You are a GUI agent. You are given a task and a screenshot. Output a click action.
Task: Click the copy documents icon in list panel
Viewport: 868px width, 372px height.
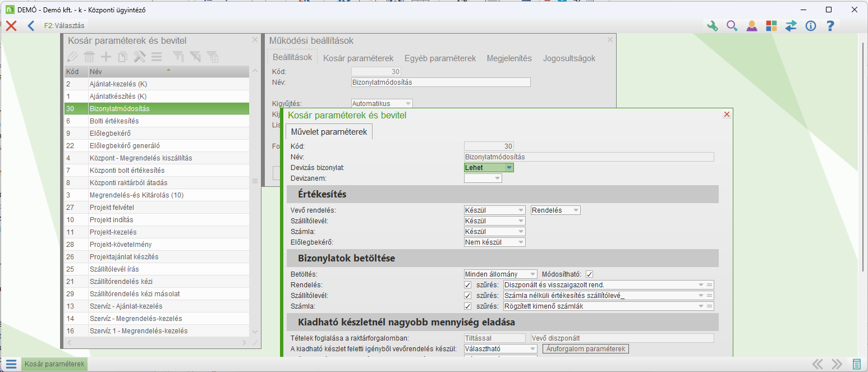tap(123, 56)
